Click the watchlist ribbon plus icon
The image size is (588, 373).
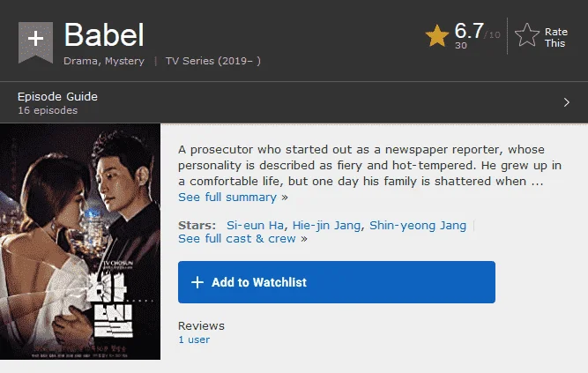(x=35, y=41)
